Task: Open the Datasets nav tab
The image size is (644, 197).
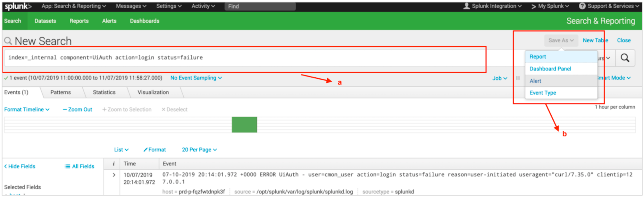Action: coord(45,21)
